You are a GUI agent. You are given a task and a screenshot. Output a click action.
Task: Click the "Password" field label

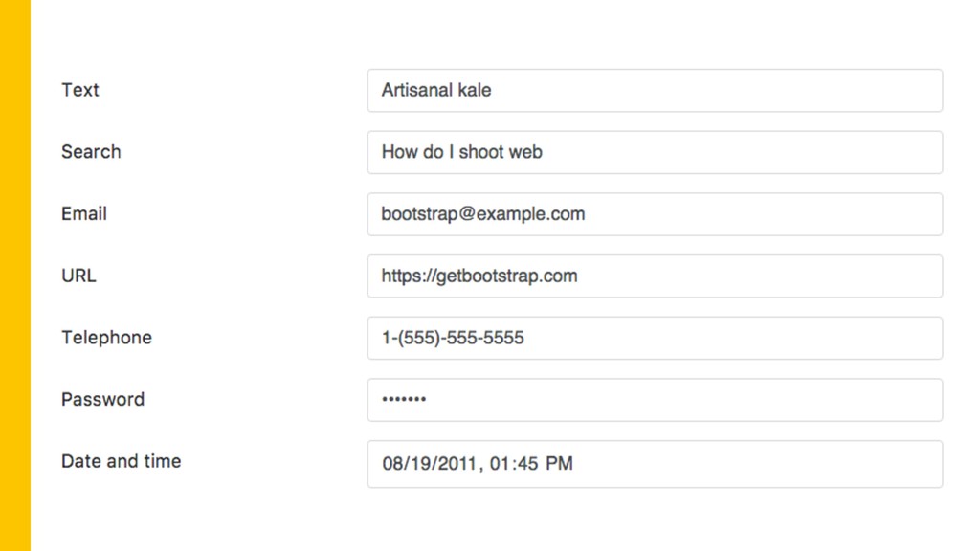(103, 399)
